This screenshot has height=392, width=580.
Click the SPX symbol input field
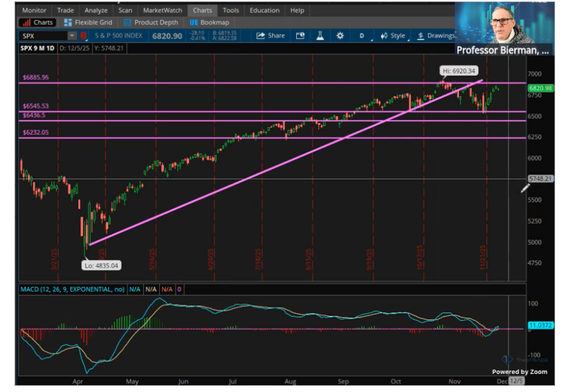(x=42, y=36)
